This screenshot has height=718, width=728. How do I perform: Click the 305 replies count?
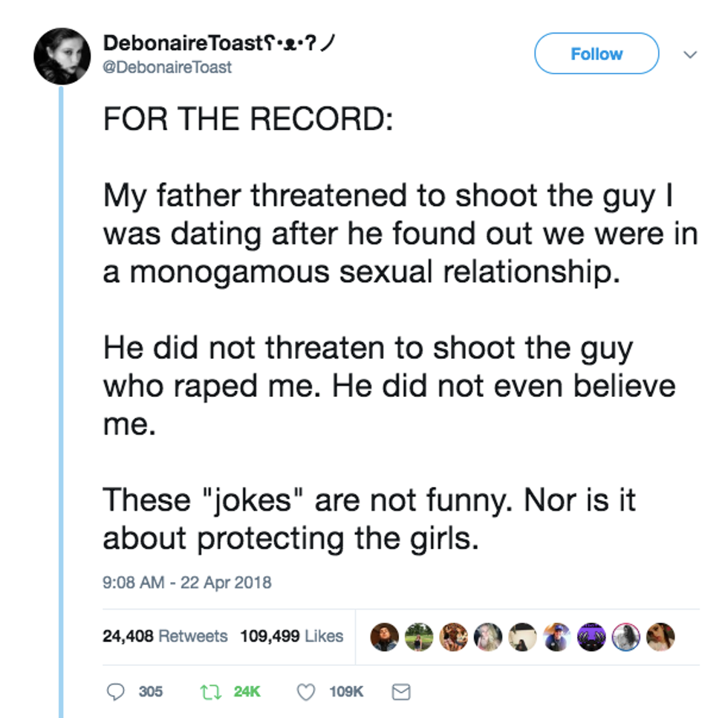click(x=151, y=692)
